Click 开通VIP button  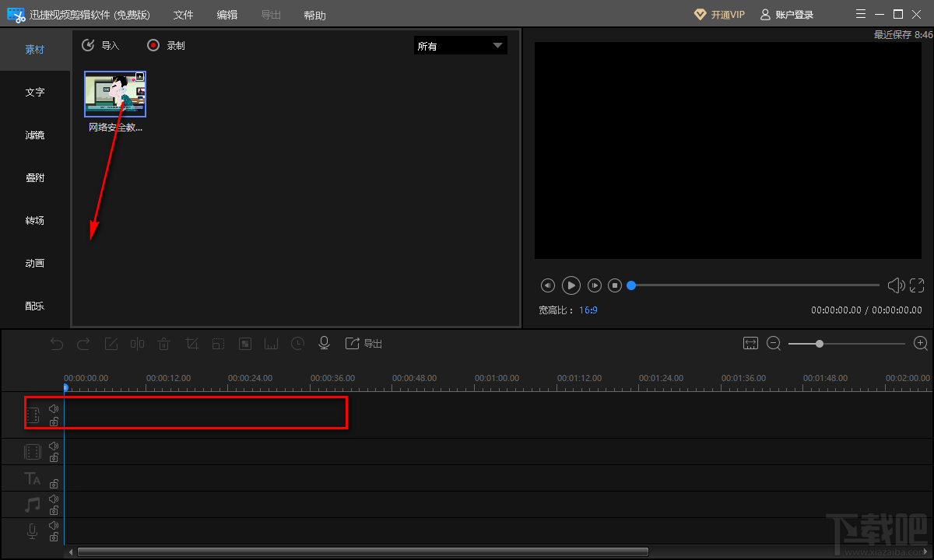pyautogui.click(x=719, y=15)
